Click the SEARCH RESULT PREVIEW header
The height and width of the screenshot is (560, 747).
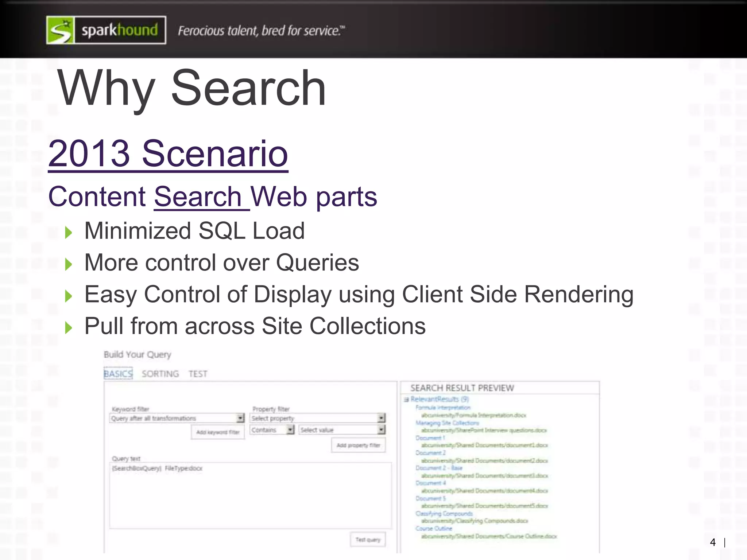coord(462,388)
